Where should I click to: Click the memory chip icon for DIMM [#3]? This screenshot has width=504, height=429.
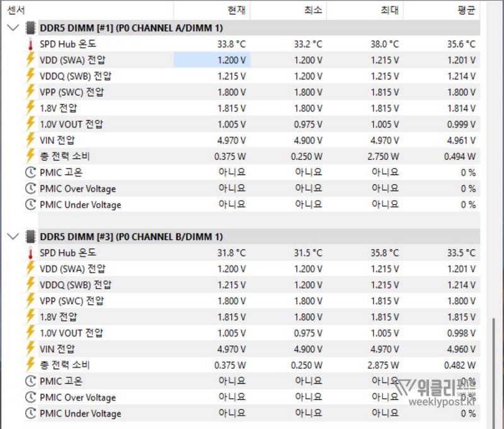(x=30, y=236)
